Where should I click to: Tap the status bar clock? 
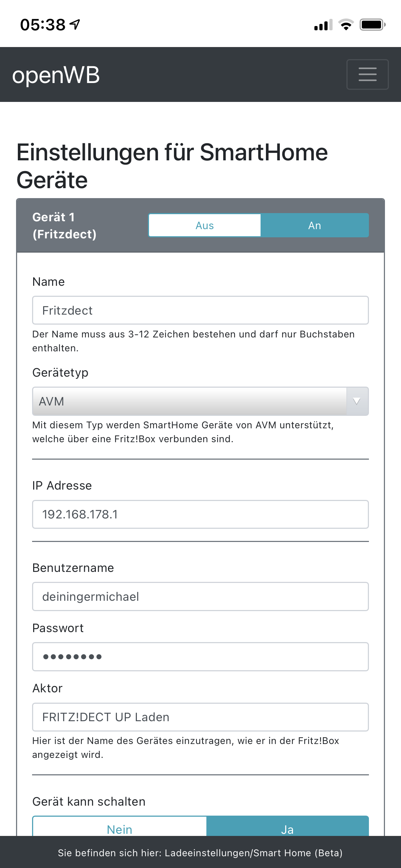pyautogui.click(x=43, y=25)
